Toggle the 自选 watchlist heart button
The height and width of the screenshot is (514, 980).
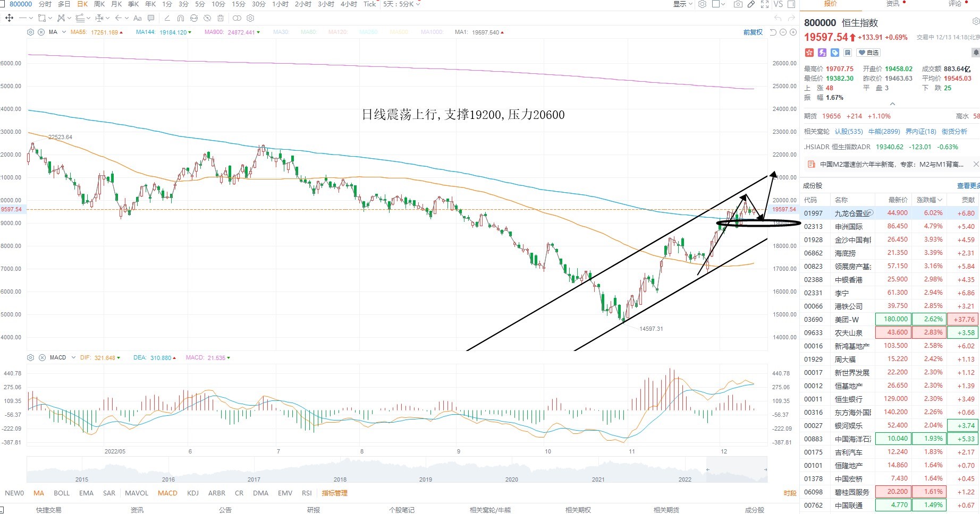[868, 53]
